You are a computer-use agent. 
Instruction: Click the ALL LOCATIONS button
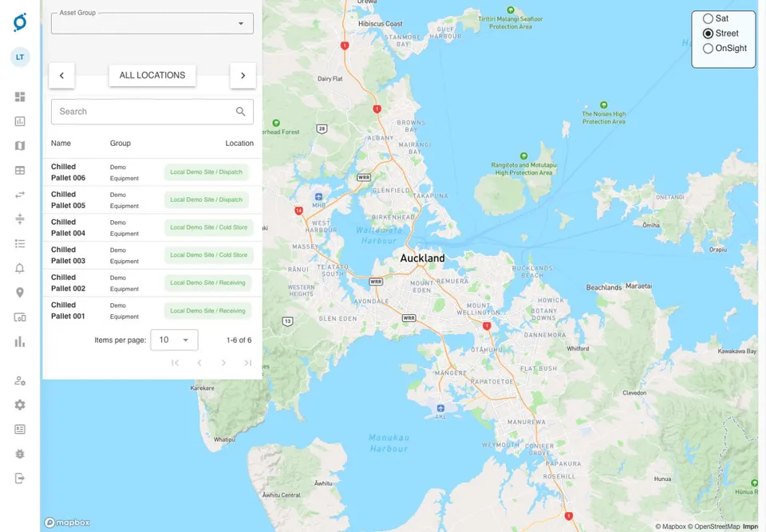pyautogui.click(x=152, y=75)
